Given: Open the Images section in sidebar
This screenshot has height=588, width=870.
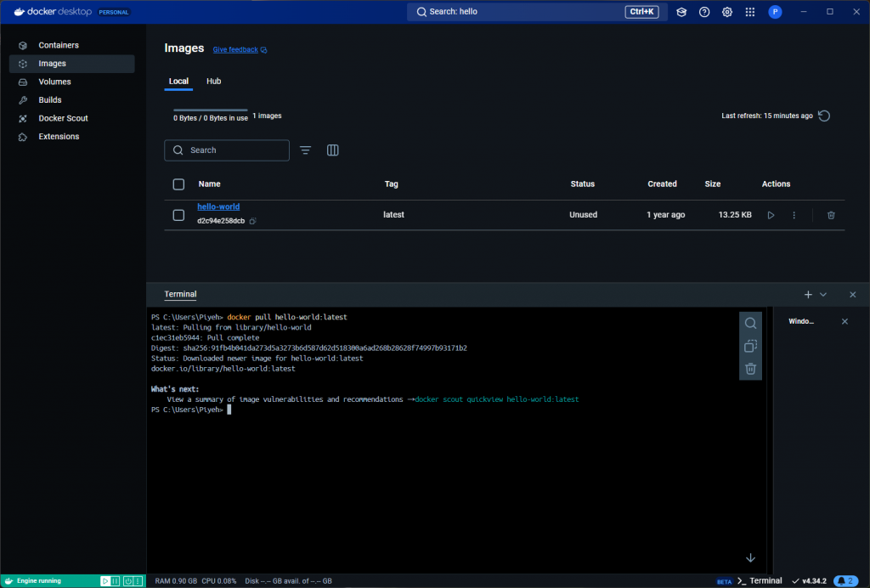Looking at the screenshot, I should click(x=71, y=63).
